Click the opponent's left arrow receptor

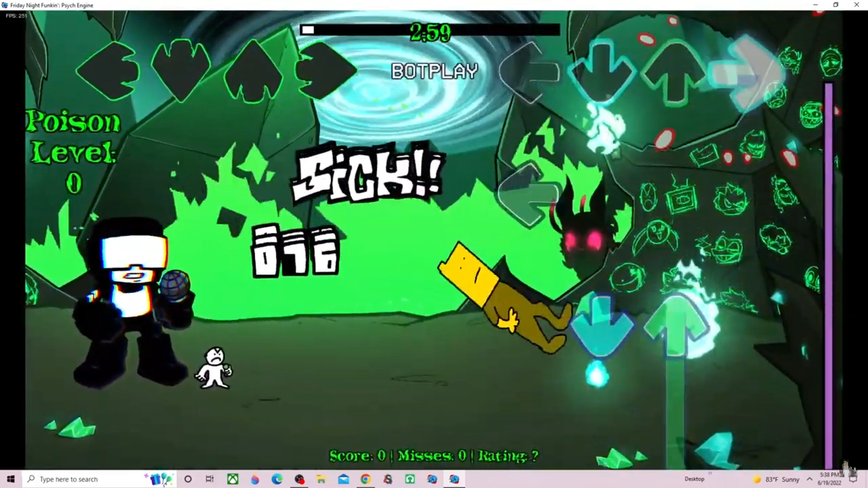click(x=107, y=71)
